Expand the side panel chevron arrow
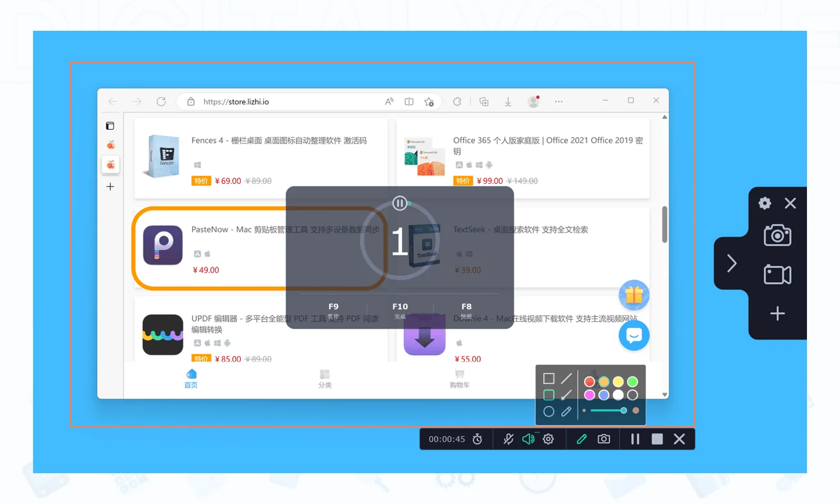 point(731,263)
